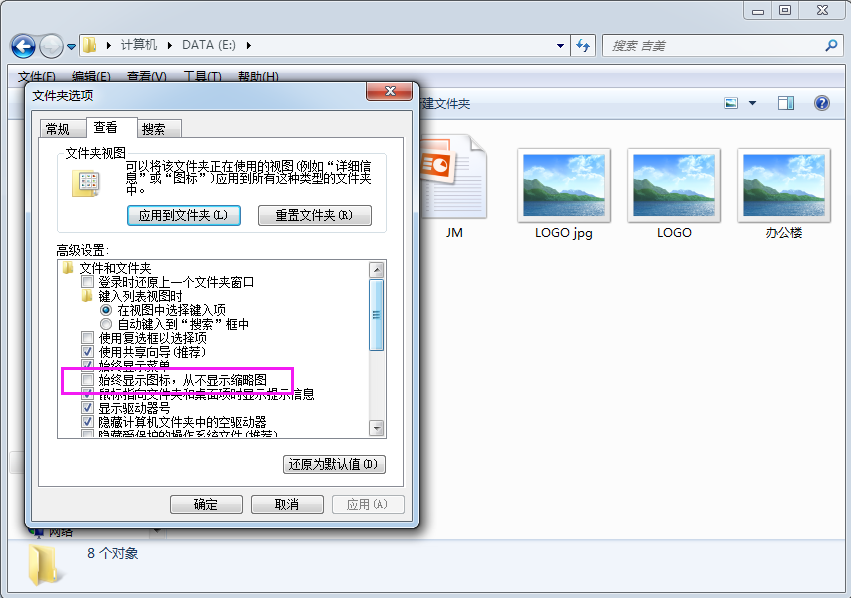
Task: Toggle 隐藏计算机文件夹中的空驱动器 checkbox
Action: point(87,422)
